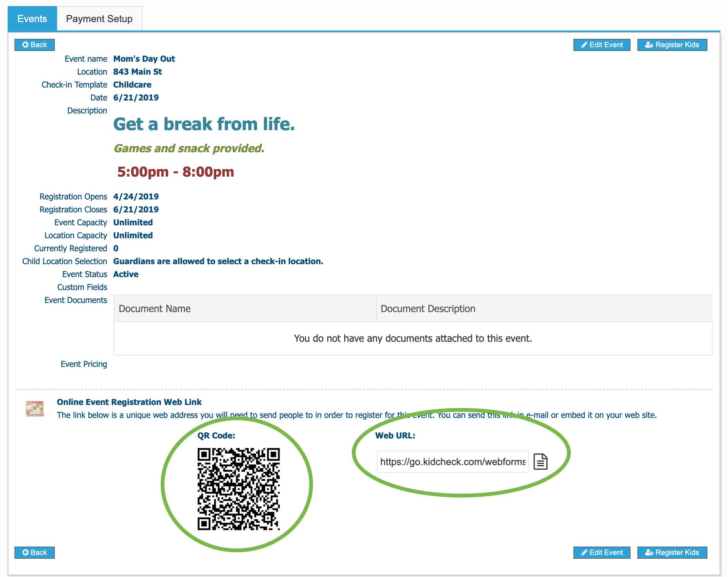The image size is (728, 577).
Task: Click the Event Status value 'Active'
Action: [126, 274]
